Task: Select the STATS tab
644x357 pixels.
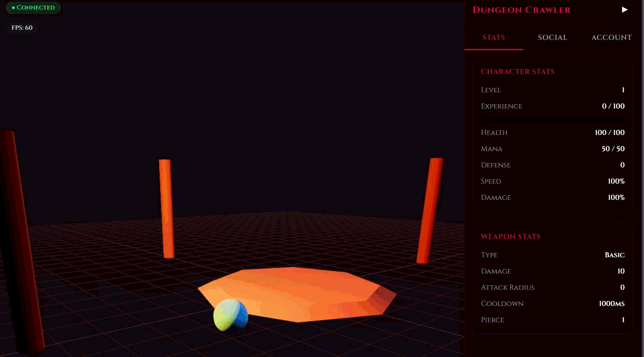Action: tap(493, 38)
